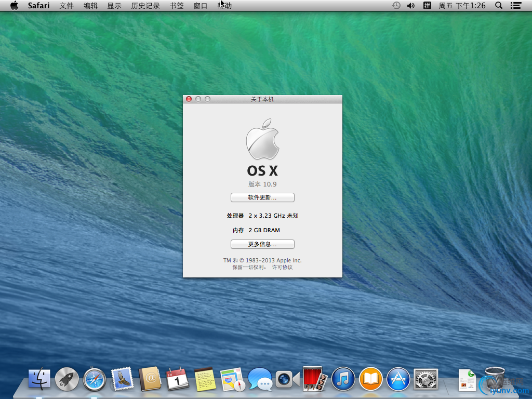Open the Apple menu
This screenshot has height=399, width=532.
(14, 5)
